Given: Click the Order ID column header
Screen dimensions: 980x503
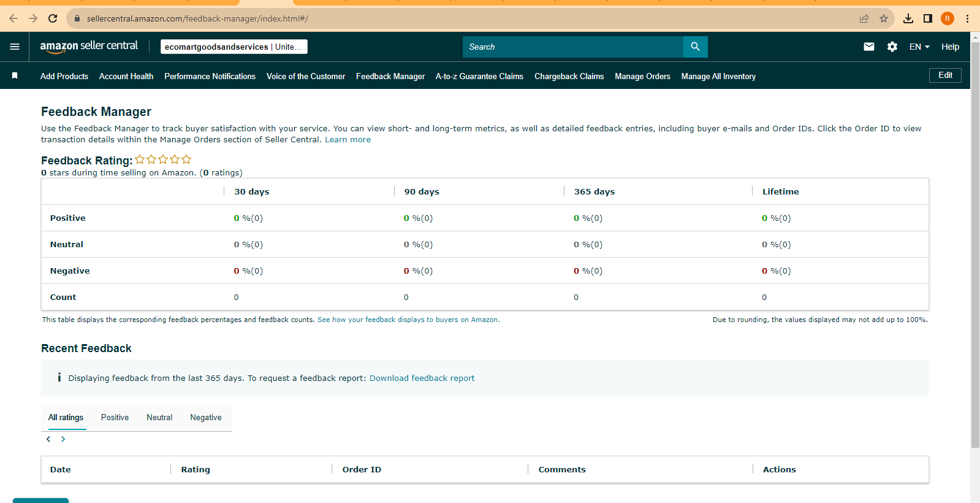Looking at the screenshot, I should [x=362, y=469].
